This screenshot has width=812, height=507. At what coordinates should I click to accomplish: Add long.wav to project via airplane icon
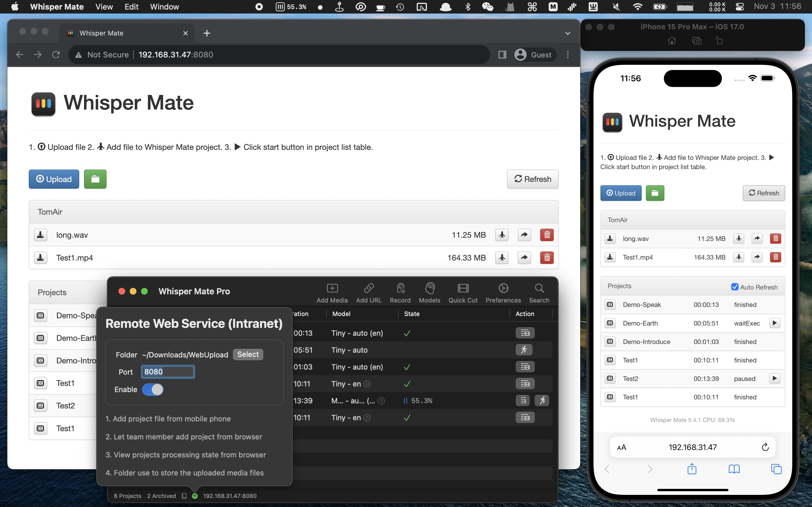tap(501, 235)
